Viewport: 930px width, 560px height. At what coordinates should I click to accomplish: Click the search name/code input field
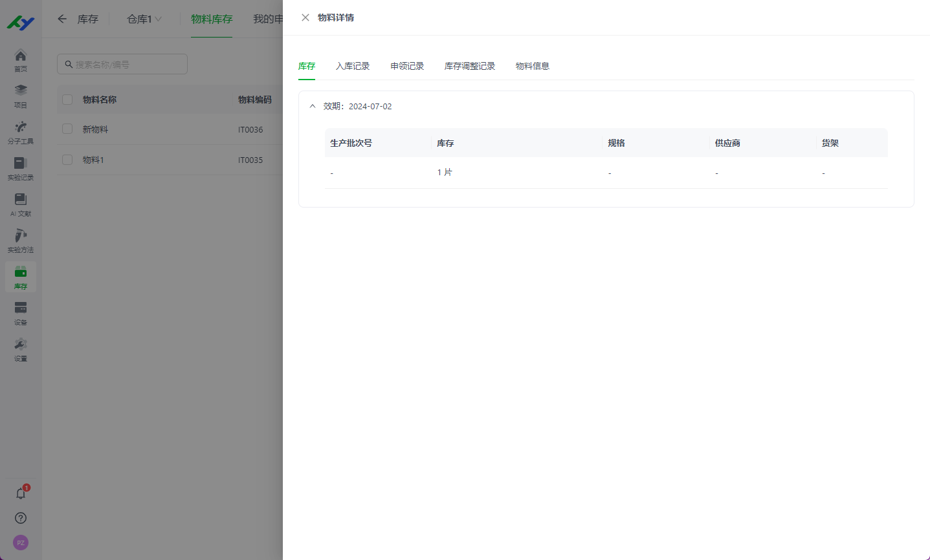coord(122,64)
